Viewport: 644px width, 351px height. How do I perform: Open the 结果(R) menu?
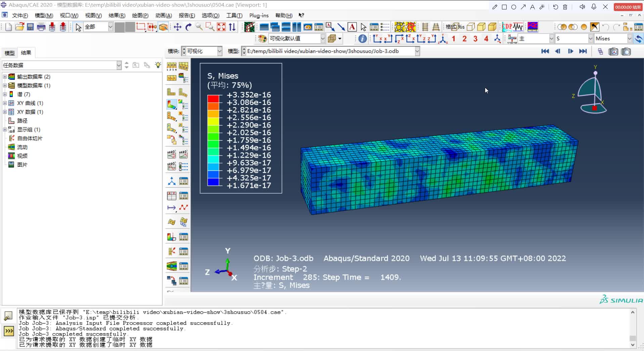click(x=117, y=15)
